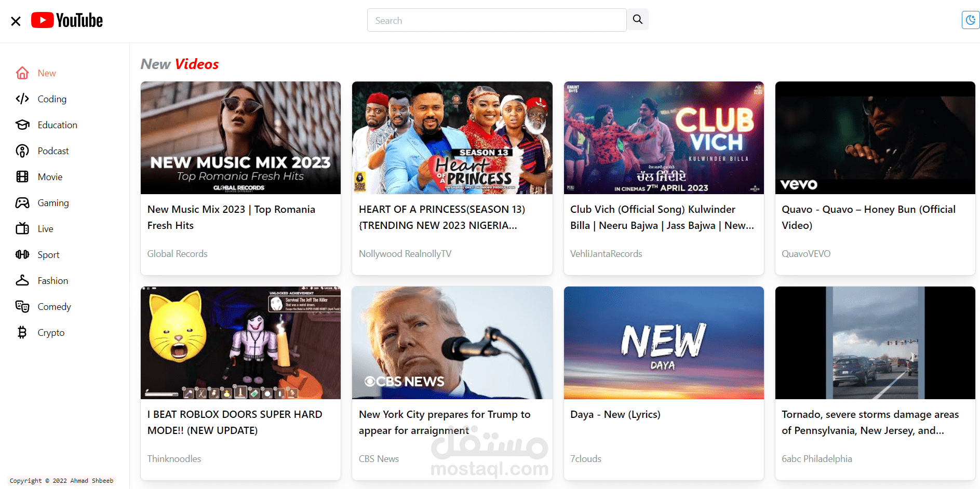Select the Crypto bitcoin icon
980x489 pixels.
[22, 333]
